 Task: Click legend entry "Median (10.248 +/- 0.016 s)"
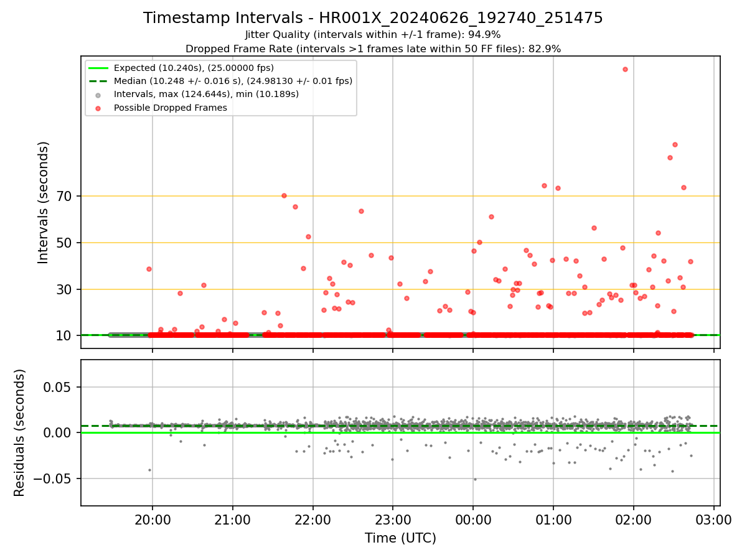[233, 81]
